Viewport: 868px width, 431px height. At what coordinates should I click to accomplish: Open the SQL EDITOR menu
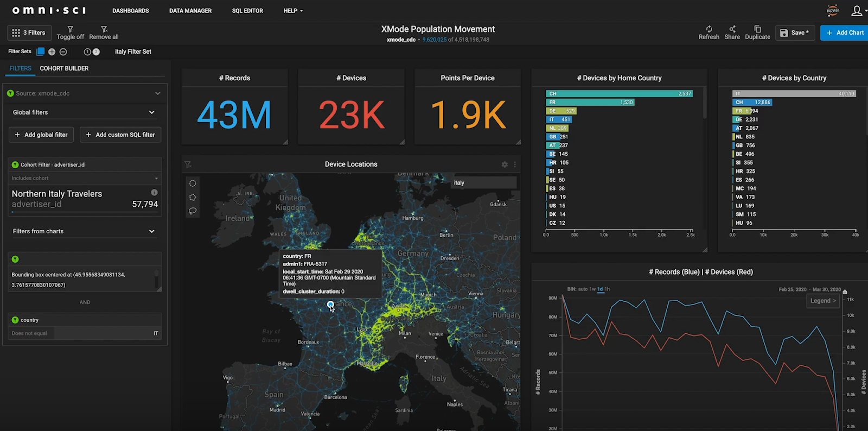247,11
